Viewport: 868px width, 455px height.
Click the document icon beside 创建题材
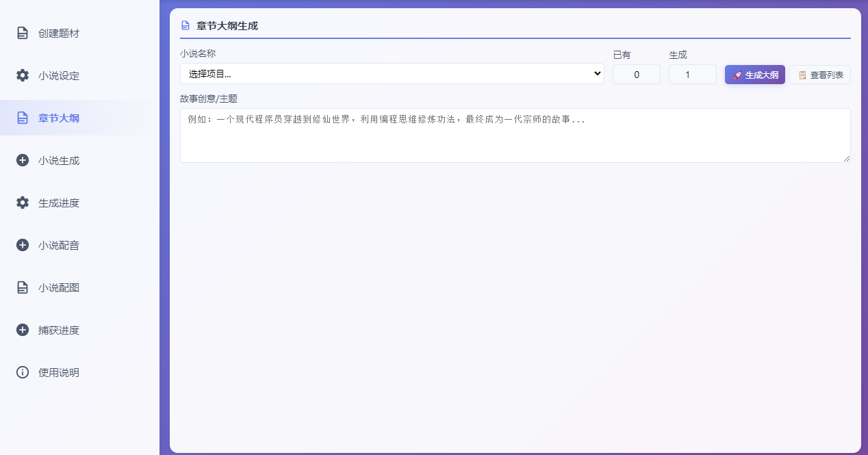pyautogui.click(x=23, y=33)
